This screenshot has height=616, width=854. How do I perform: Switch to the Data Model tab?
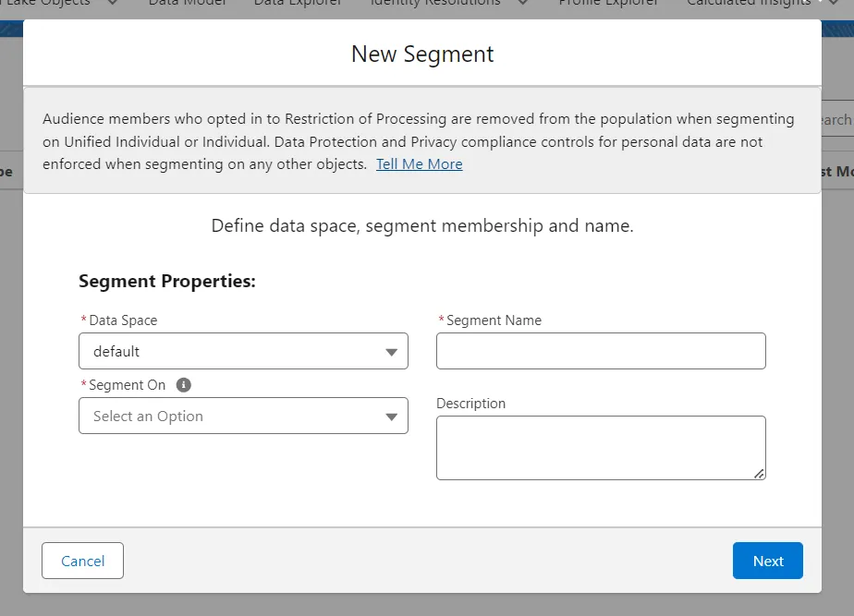click(189, 3)
